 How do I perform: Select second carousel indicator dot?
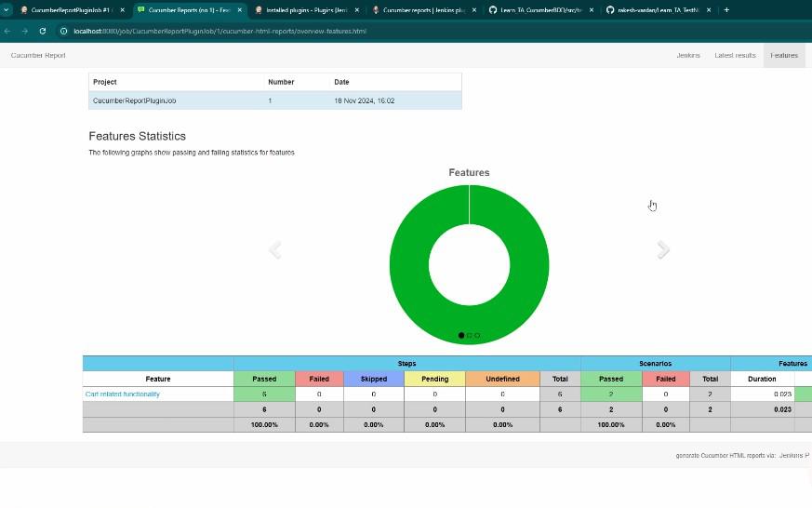click(x=470, y=336)
